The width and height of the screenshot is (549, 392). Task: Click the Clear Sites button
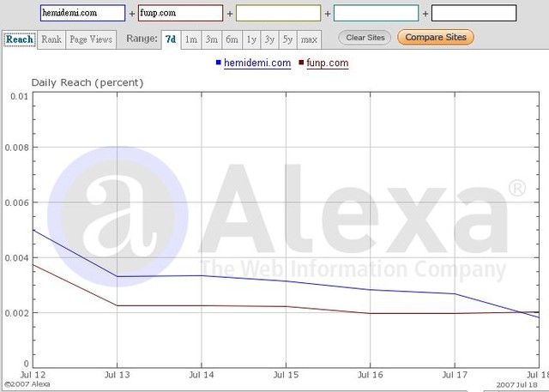click(365, 38)
